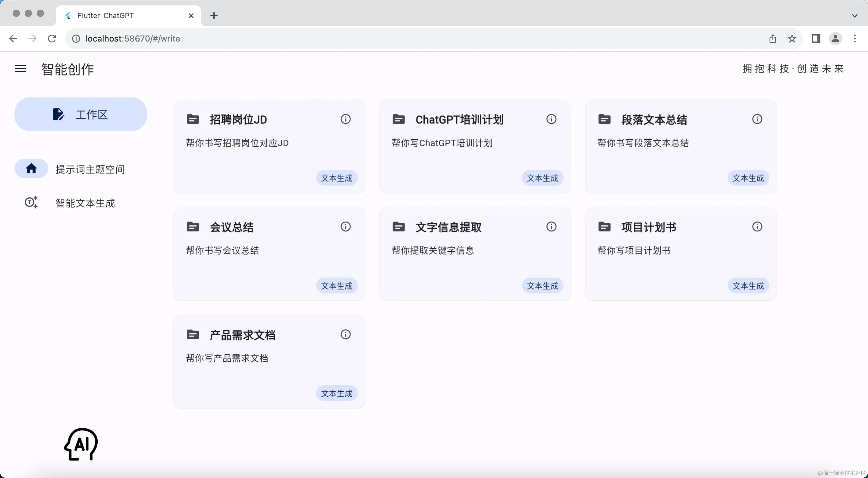Click info icon on 文字信息提取 card

click(x=551, y=227)
